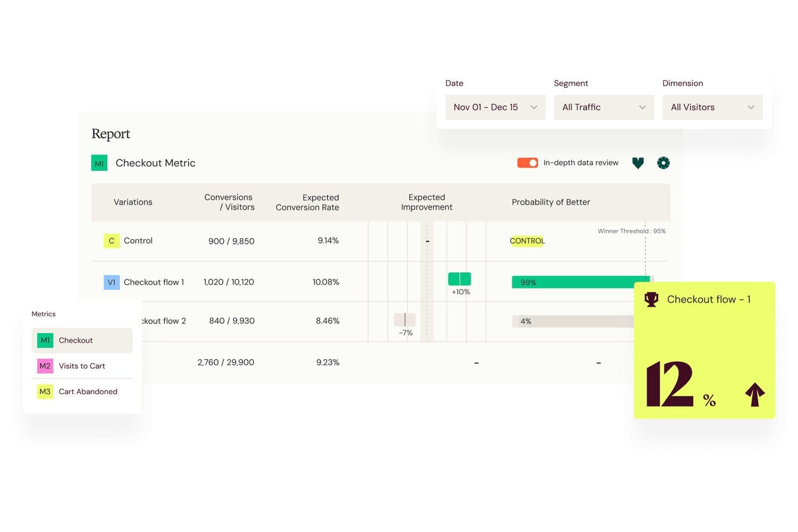Select Cart Abandoned metric
The image size is (798, 532).
tap(82, 391)
